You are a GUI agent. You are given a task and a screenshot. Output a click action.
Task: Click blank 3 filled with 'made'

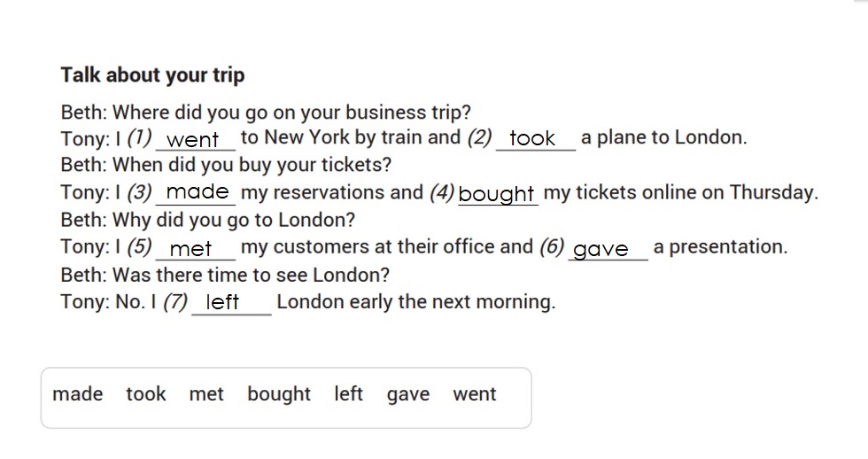coord(196,192)
